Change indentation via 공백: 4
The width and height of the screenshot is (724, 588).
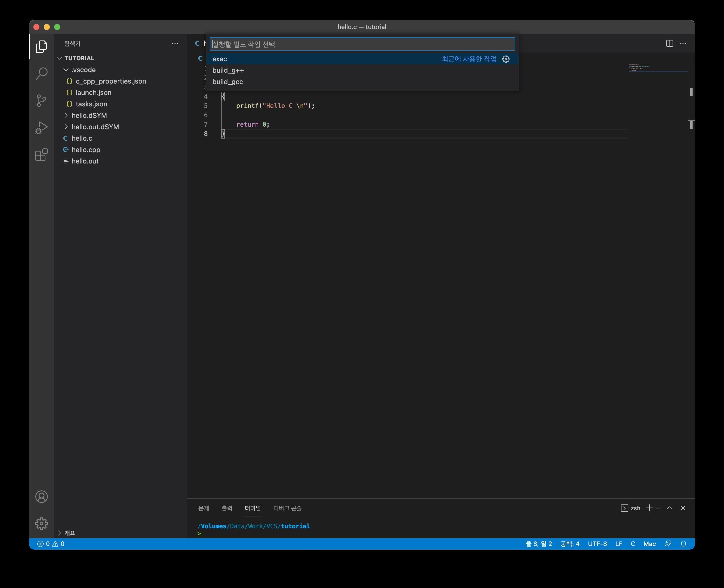(x=570, y=544)
